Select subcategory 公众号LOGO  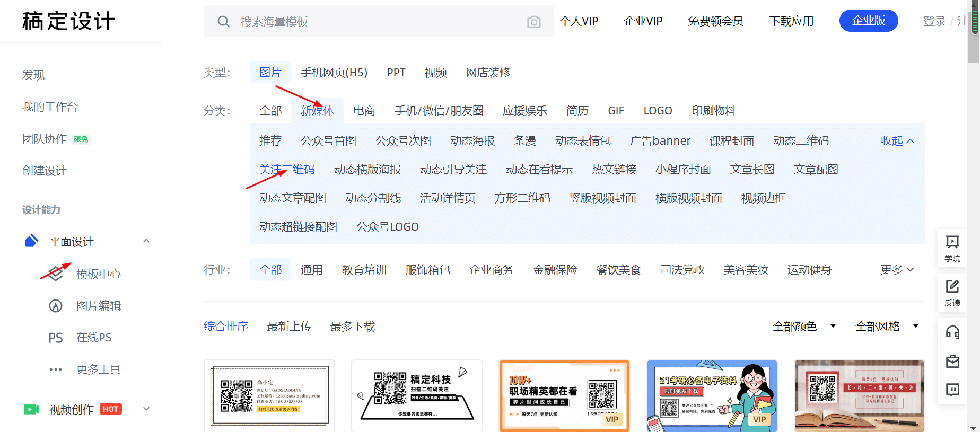388,227
